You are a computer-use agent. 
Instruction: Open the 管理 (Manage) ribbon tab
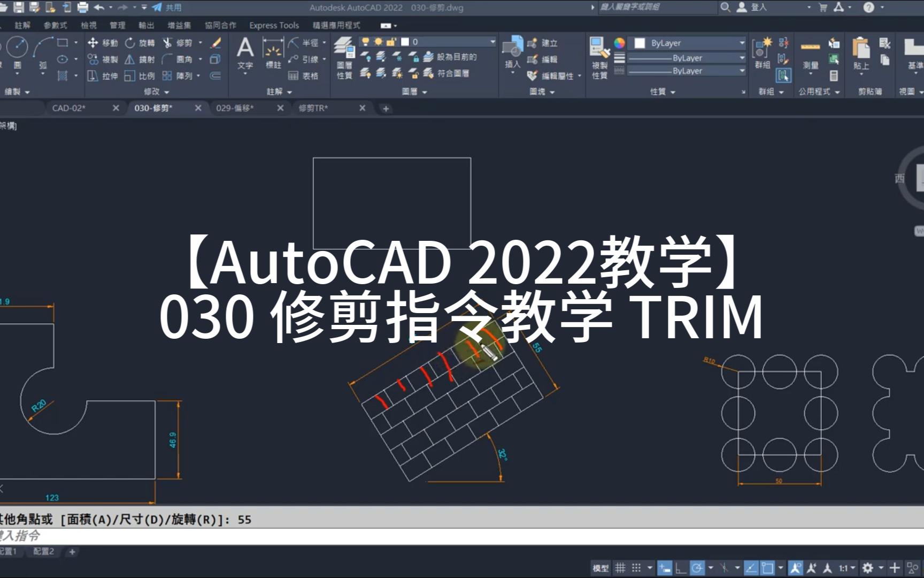tap(117, 25)
